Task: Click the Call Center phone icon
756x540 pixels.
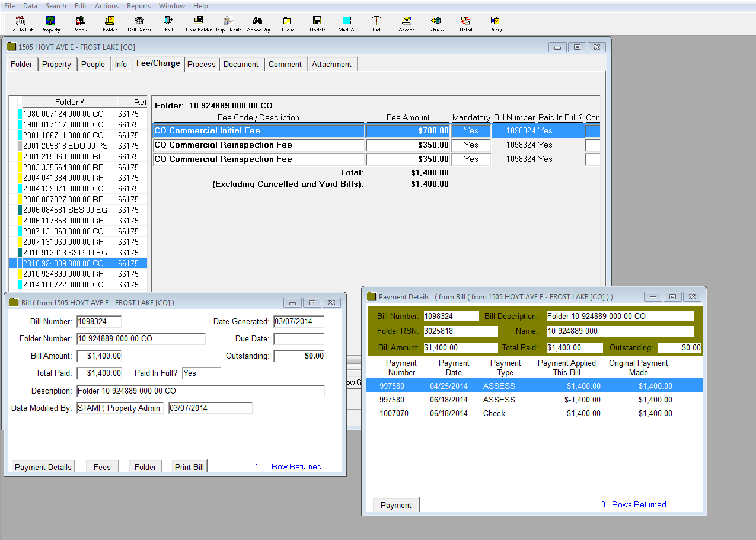Action: 139,24
